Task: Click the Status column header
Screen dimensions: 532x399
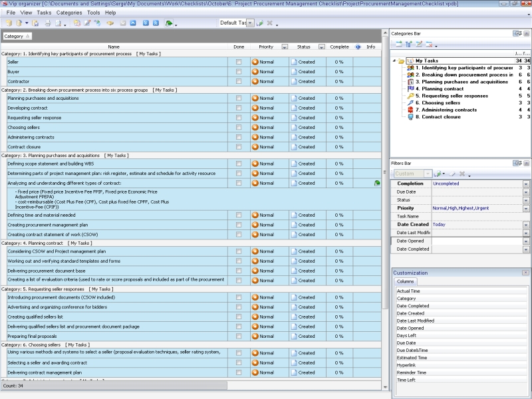Action: point(303,47)
